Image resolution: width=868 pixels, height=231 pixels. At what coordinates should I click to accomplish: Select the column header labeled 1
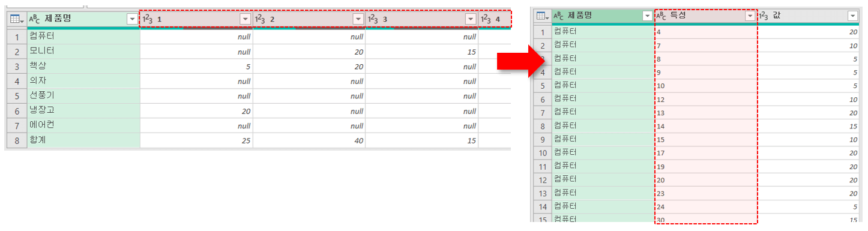click(196, 19)
